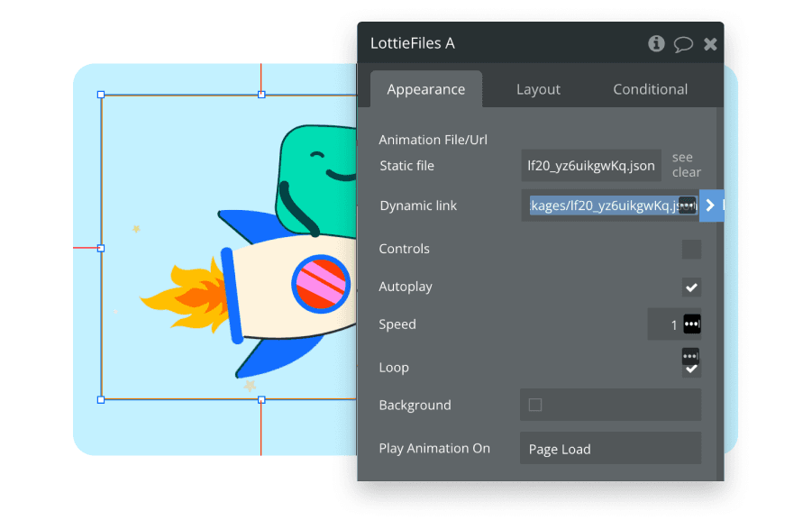Open dynamic data dots icon above Loop checkbox
The width and height of the screenshot is (812, 520).
(x=690, y=356)
